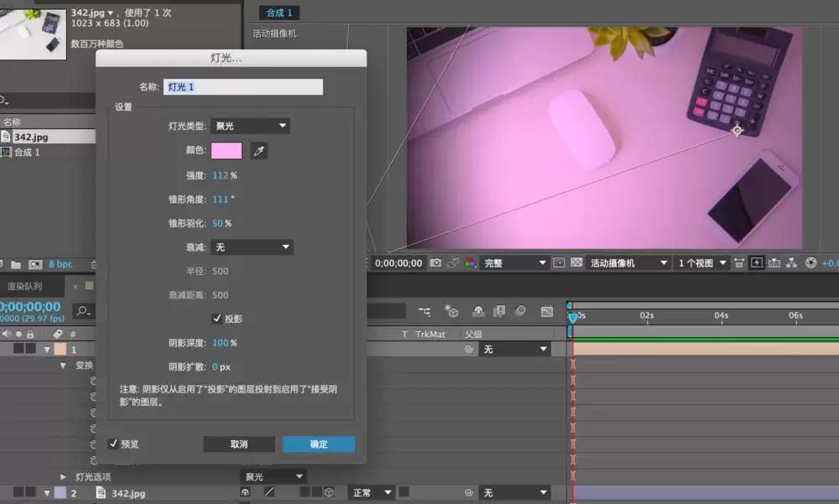Open the 衰减 falloff dropdown
Image resolution: width=839 pixels, height=504 pixels.
[252, 247]
